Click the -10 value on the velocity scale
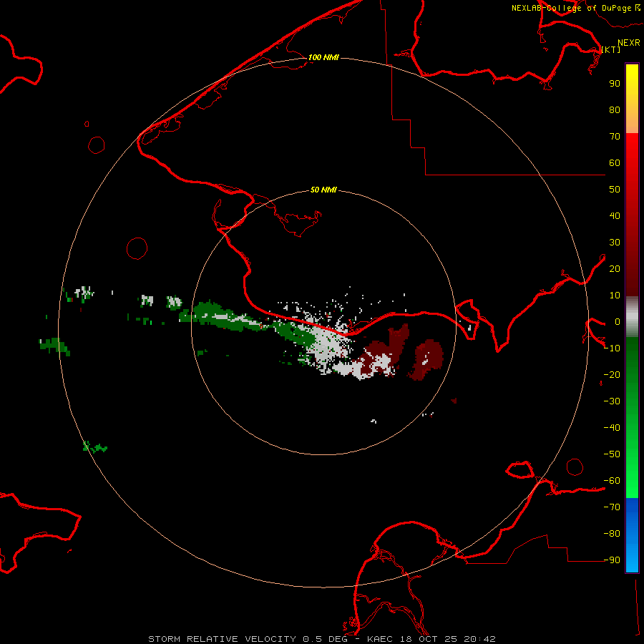 click(x=612, y=348)
